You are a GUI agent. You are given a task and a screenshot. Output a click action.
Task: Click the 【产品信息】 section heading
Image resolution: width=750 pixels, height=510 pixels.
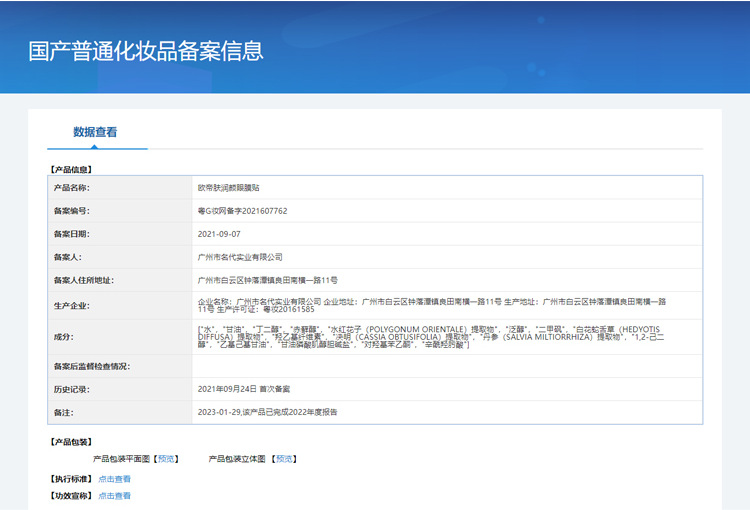point(70,169)
